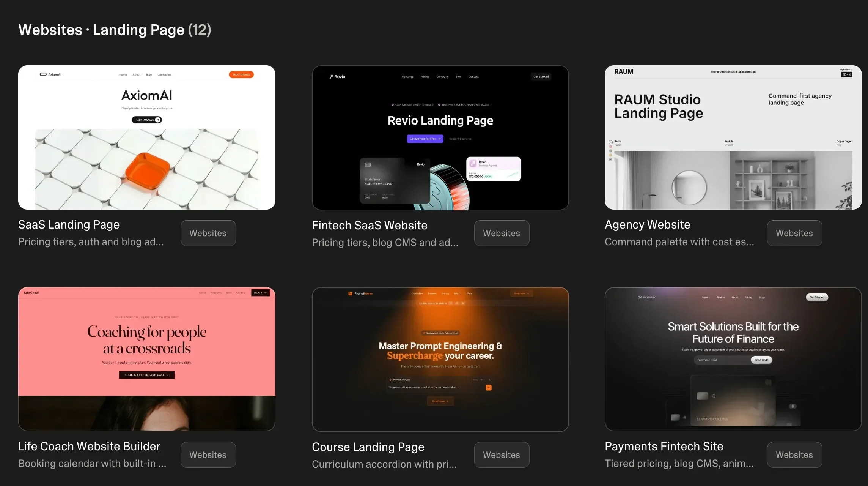This screenshot has height=486, width=868.
Task: Select the Payments Fintech Site title
Action: point(664,447)
